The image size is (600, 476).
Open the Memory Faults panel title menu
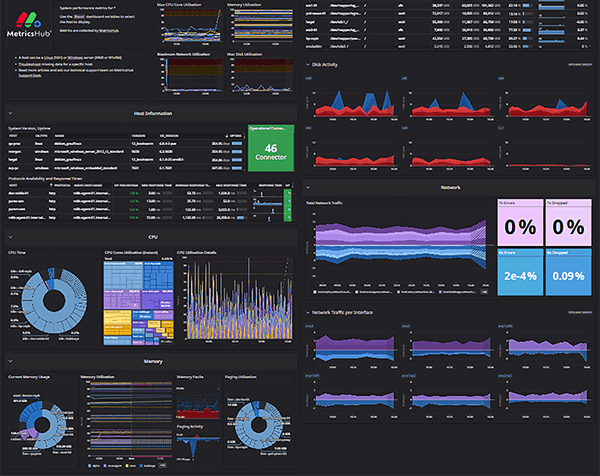tap(191, 377)
